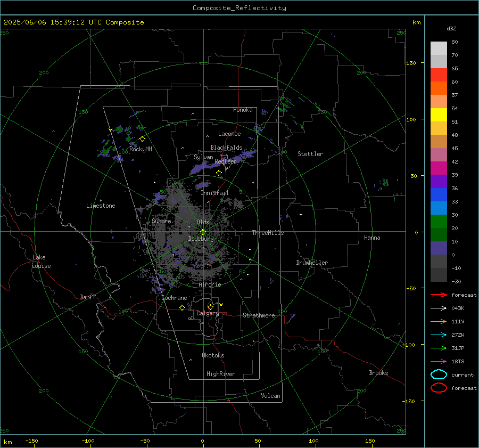
Task: Click the ThreeHills city label
Action: pos(268,233)
